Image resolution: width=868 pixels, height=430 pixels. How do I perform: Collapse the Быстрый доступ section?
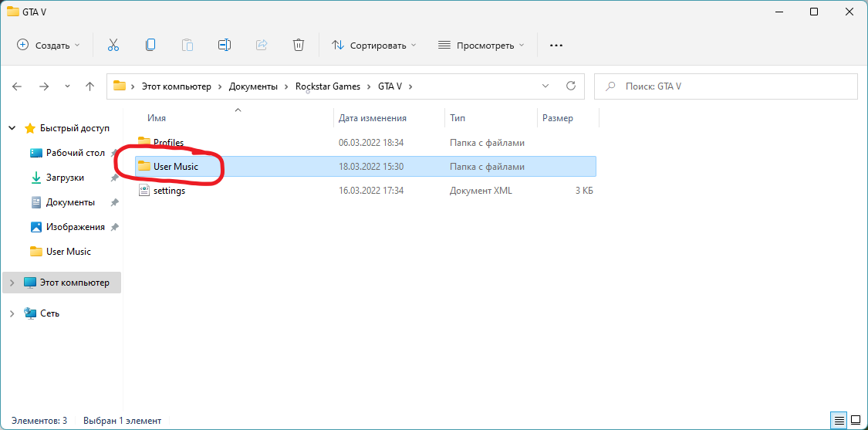coord(12,129)
